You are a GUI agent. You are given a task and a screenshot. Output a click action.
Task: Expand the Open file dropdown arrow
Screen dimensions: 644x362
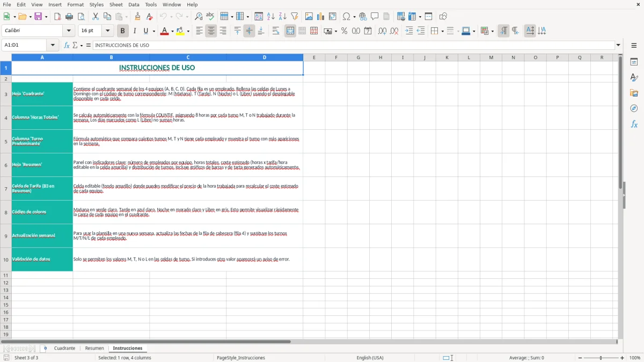tap(29, 17)
